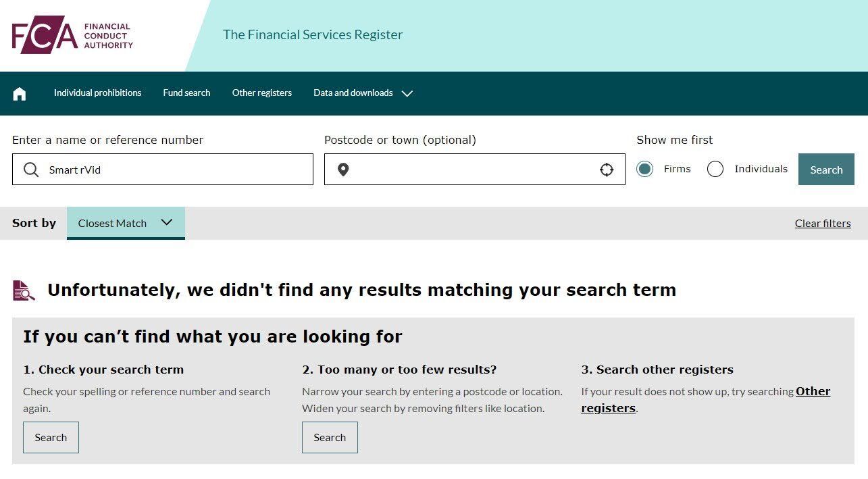Open the bold Other registers link
Viewport: 868px width, 479px height.
813,392
